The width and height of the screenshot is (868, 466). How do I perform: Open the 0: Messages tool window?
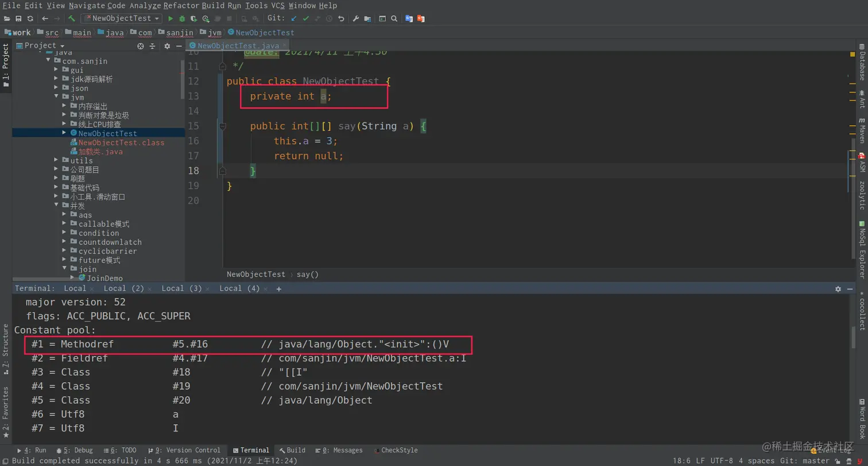click(x=339, y=450)
